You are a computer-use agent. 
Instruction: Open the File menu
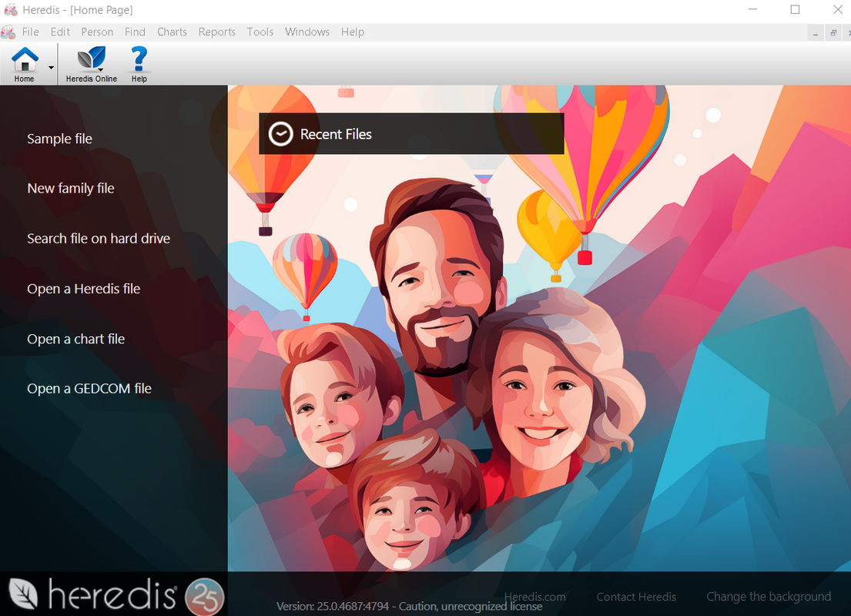point(30,32)
